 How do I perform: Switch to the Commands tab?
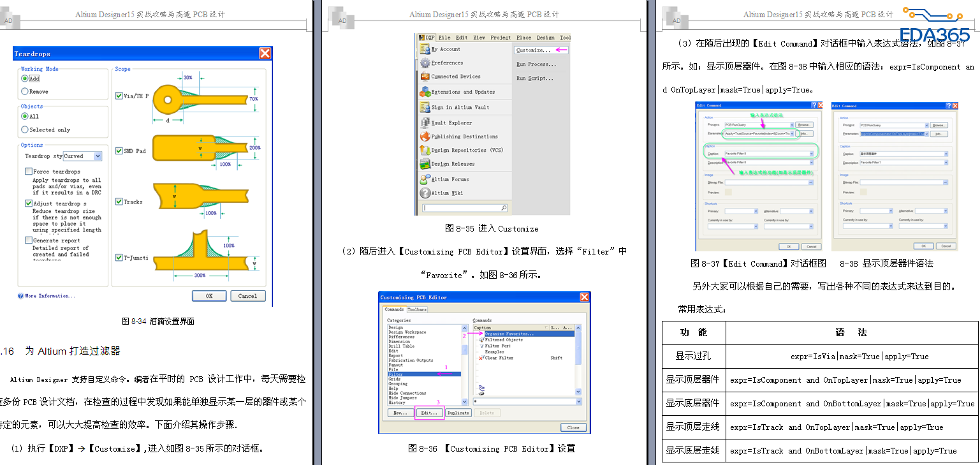coord(394,309)
